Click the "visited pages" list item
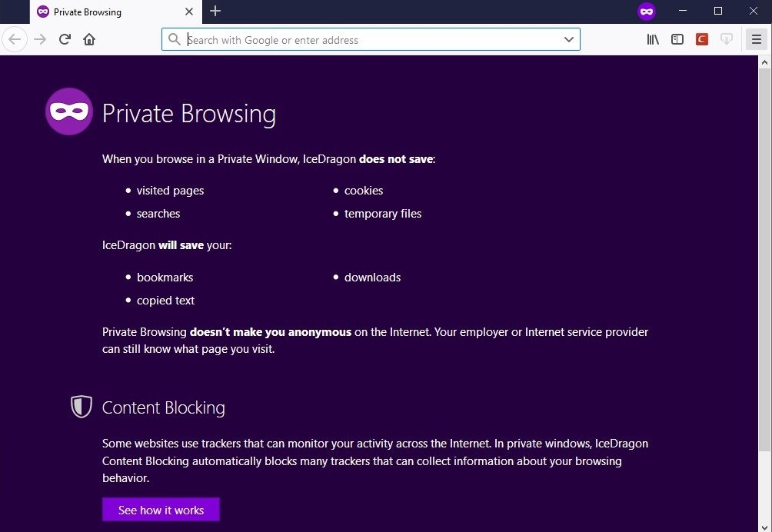 (171, 191)
